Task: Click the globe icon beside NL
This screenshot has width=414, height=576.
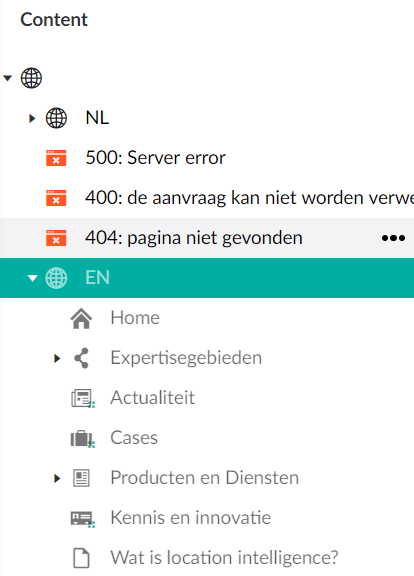Action: coord(56,118)
